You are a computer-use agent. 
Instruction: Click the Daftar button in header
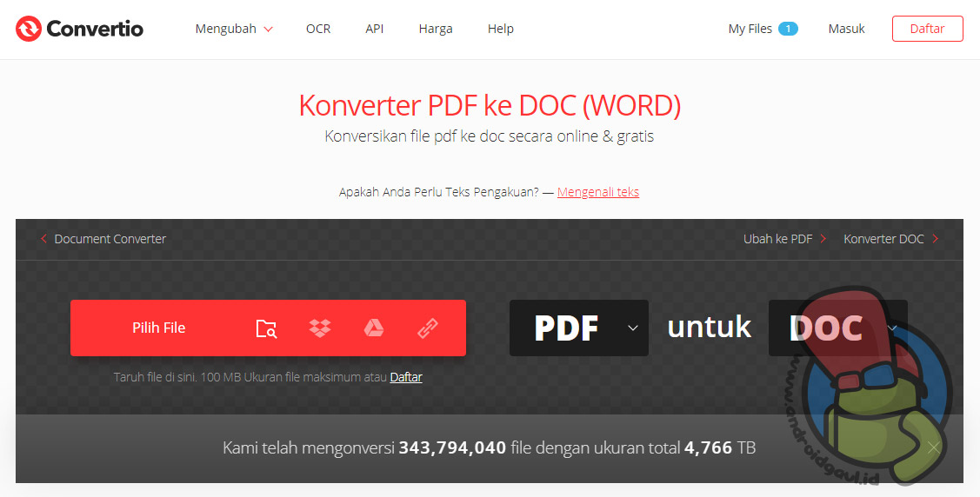click(928, 29)
